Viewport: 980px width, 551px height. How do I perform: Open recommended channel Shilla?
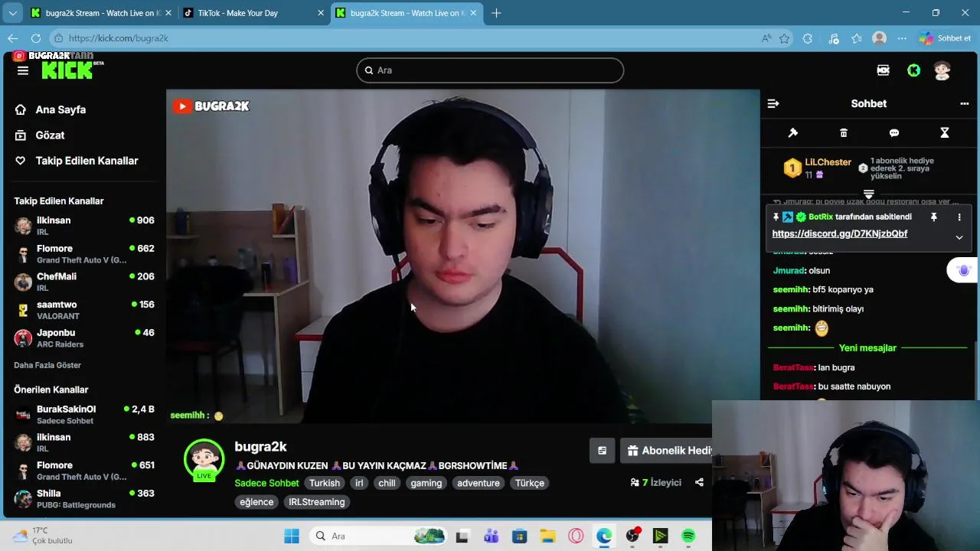tap(84, 499)
